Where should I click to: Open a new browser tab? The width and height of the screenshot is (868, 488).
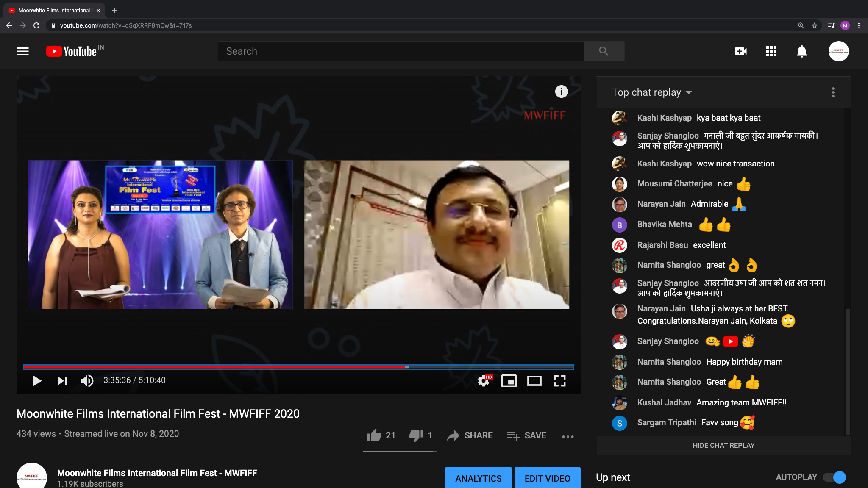114,11
